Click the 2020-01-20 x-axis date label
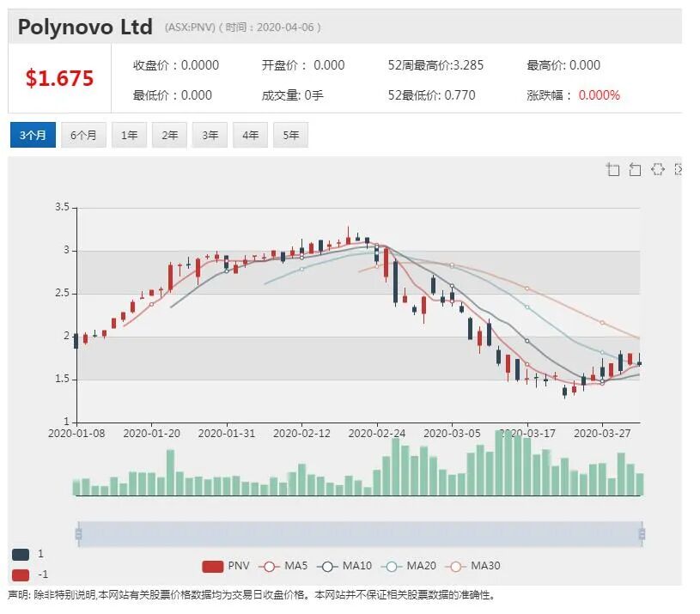Viewport: 700px width, 614px height. point(152,434)
